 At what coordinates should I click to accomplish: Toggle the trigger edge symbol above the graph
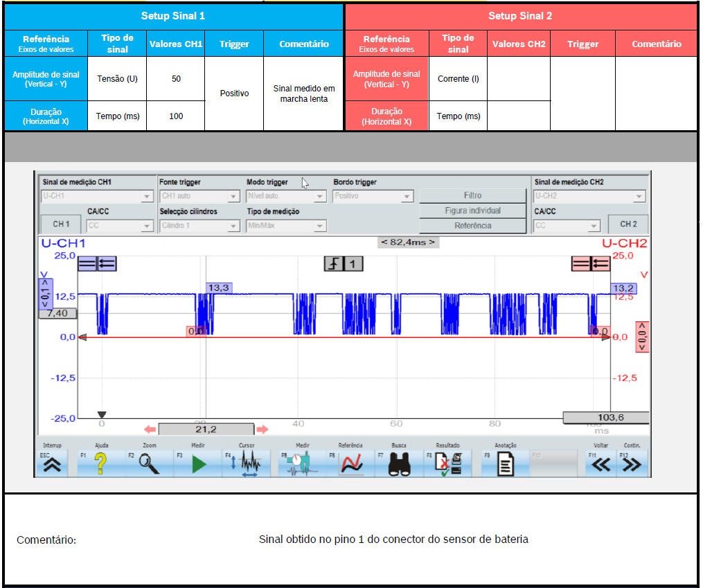tap(335, 264)
